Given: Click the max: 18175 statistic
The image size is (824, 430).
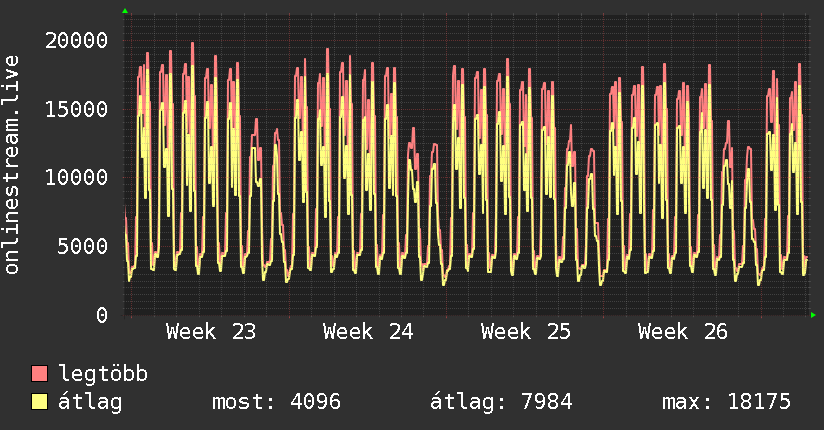Looking at the screenshot, I should point(726,402).
